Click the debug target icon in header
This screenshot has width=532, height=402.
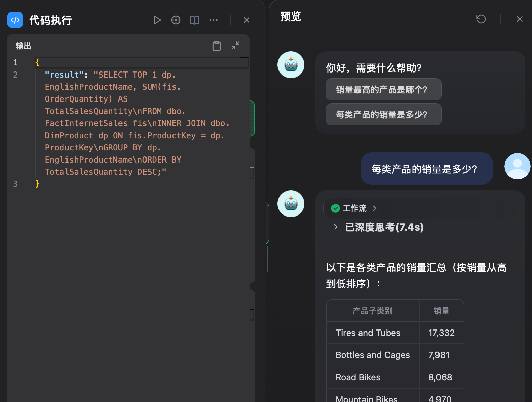(176, 20)
